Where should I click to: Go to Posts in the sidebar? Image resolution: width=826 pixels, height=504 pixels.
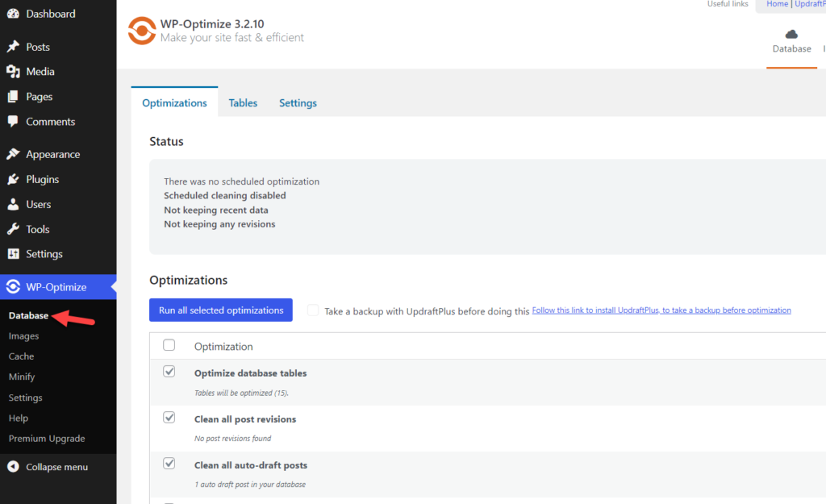38,47
